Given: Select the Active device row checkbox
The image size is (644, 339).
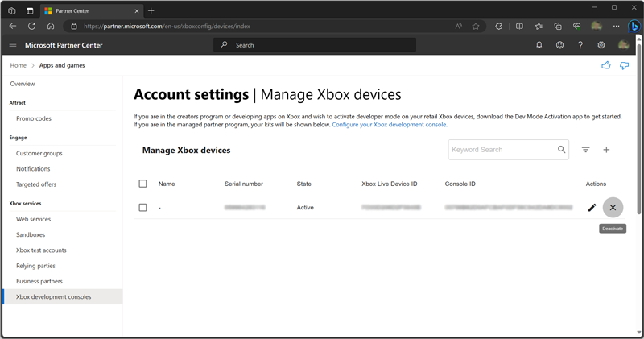Looking at the screenshot, I should point(142,208).
